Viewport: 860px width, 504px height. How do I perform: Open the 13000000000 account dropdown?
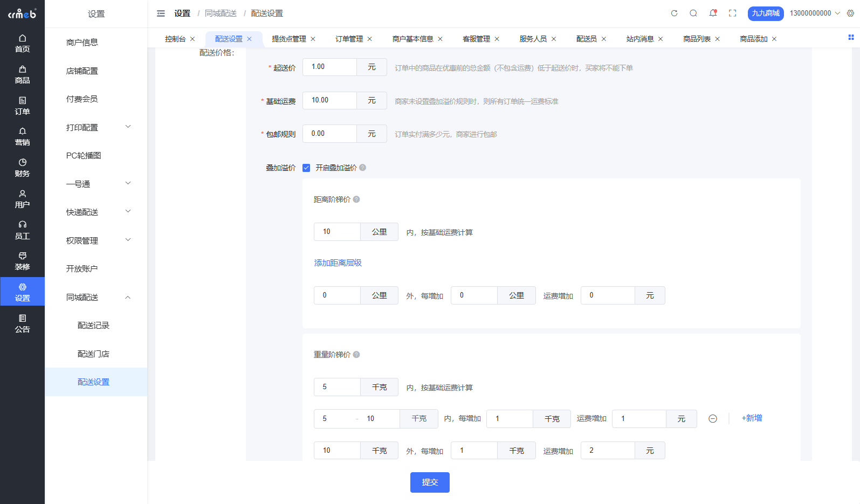(814, 13)
